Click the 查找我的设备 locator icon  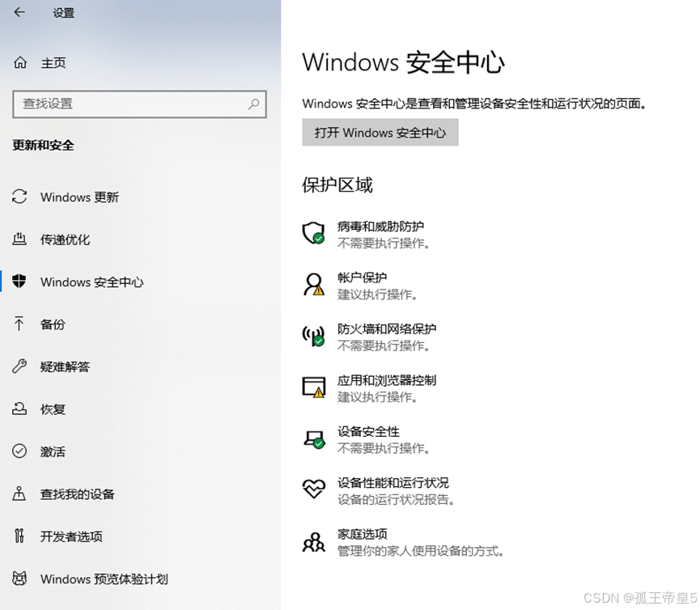[x=19, y=494]
